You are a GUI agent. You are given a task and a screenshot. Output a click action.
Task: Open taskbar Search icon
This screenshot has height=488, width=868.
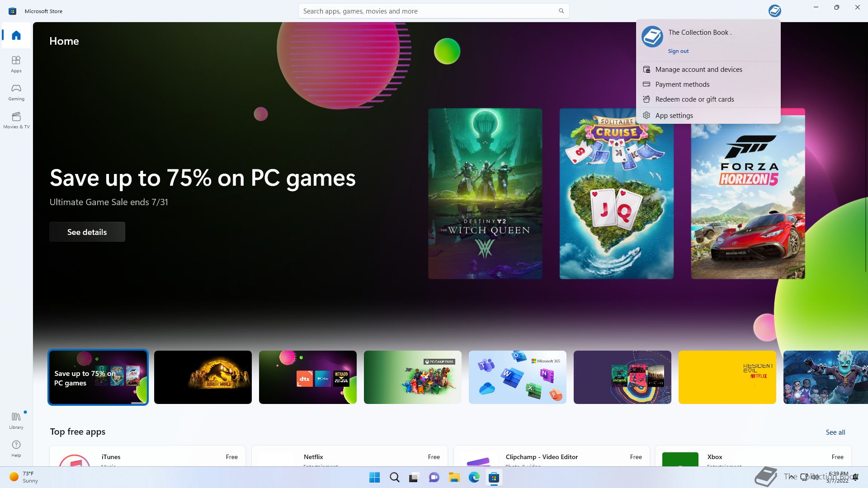394,478
